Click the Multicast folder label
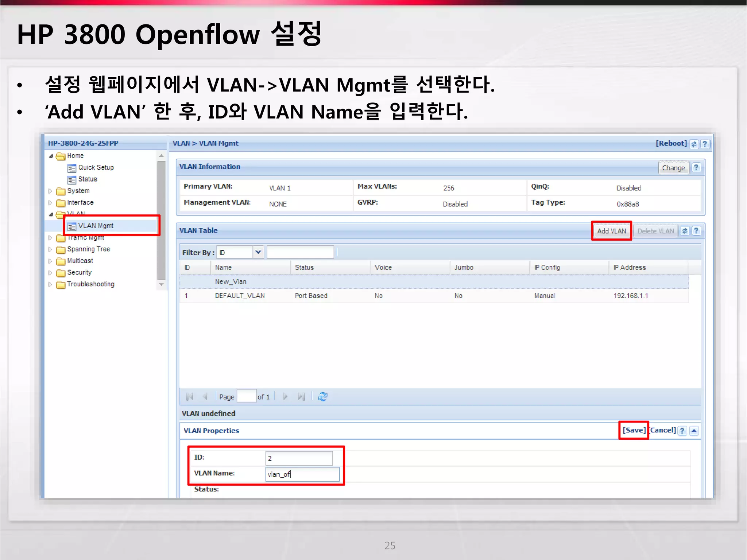Viewport: 747px width, 560px height. (80, 261)
